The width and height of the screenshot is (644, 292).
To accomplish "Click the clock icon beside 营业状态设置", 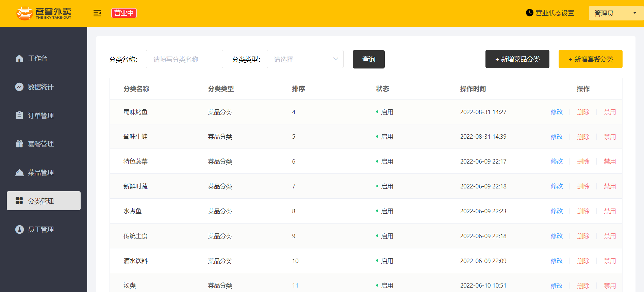I will click(529, 13).
